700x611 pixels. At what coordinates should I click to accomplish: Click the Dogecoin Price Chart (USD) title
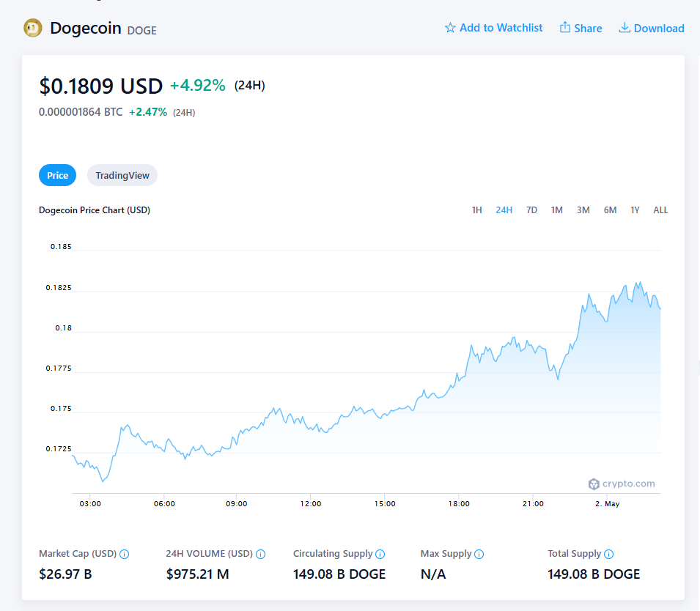(95, 210)
